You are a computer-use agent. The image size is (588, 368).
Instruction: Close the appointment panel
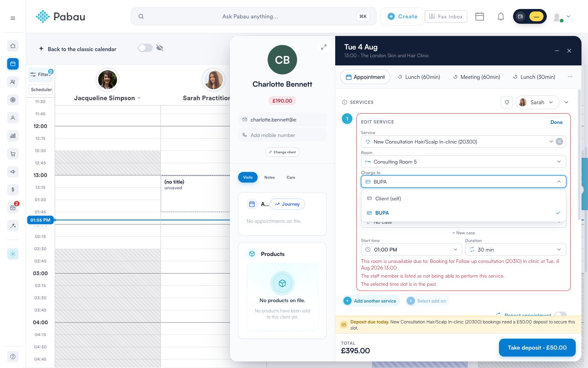569,51
